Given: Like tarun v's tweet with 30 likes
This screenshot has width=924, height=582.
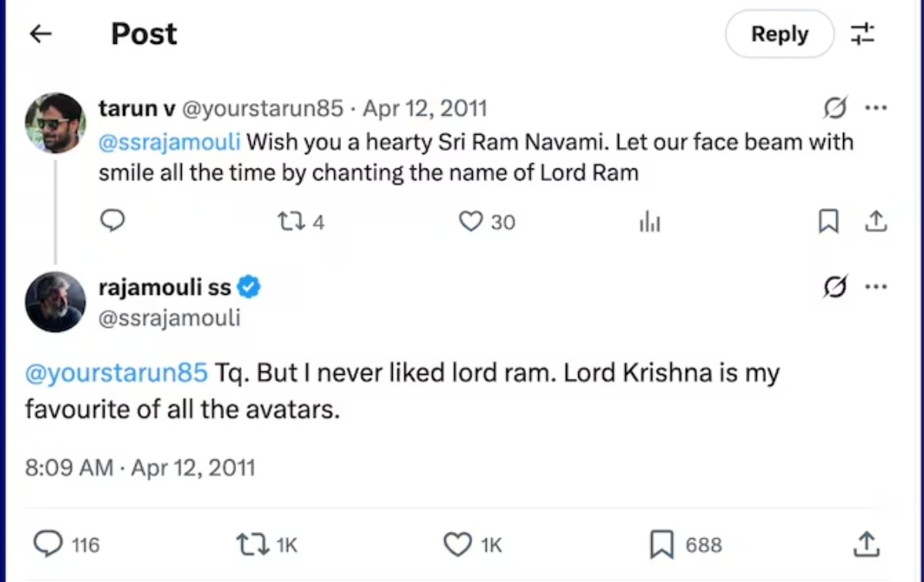Looking at the screenshot, I should [470, 222].
